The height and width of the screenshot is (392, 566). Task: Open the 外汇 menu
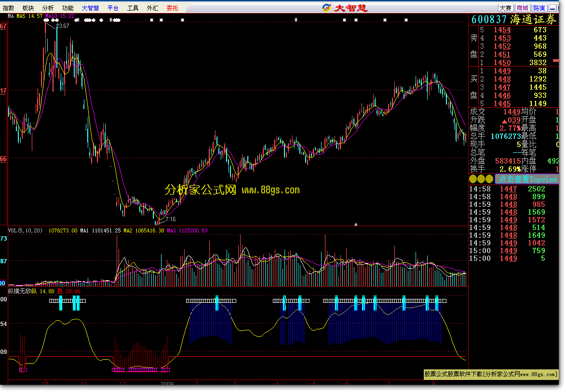coord(153,8)
